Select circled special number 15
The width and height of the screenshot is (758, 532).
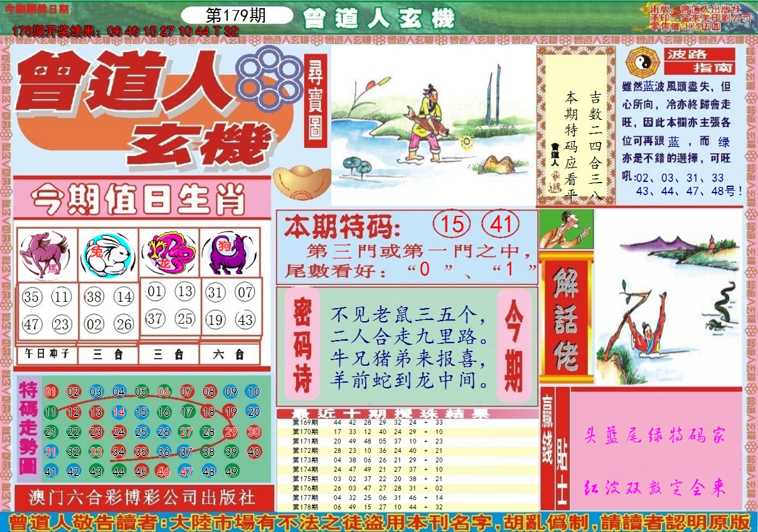[x=453, y=225]
